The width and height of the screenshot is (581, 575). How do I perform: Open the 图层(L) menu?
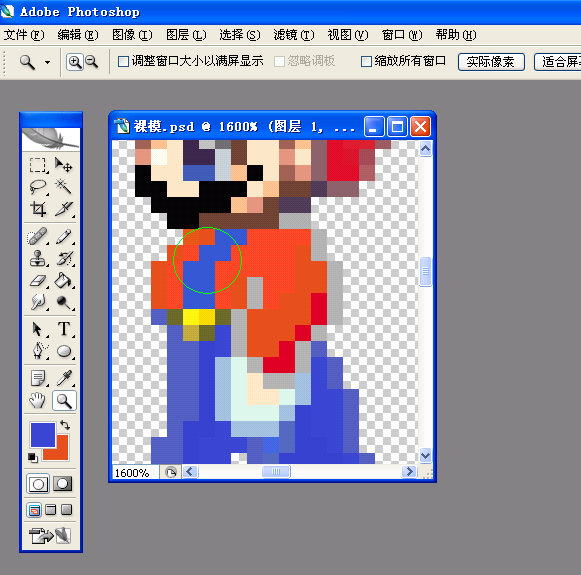(186, 35)
